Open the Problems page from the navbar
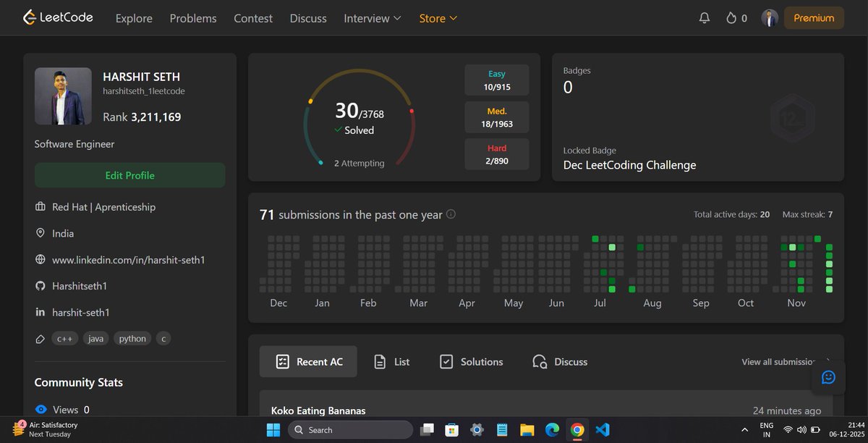The height and width of the screenshot is (443, 868). pyautogui.click(x=192, y=18)
